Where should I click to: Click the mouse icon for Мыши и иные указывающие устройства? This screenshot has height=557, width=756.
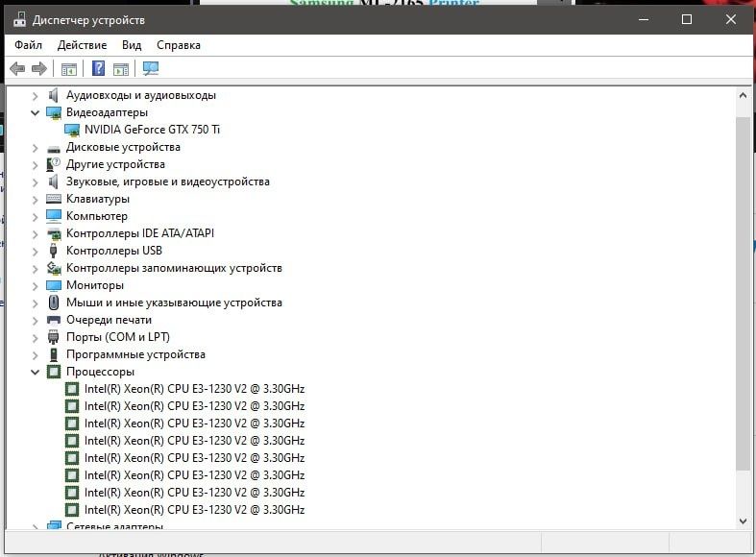54,303
